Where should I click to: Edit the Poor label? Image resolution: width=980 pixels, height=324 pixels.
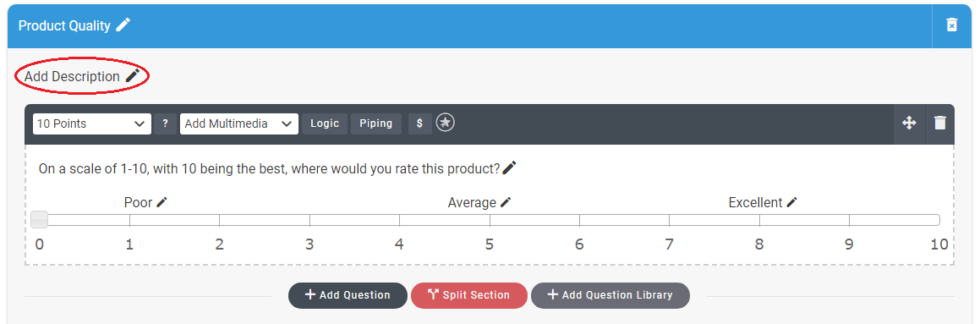[x=162, y=202]
